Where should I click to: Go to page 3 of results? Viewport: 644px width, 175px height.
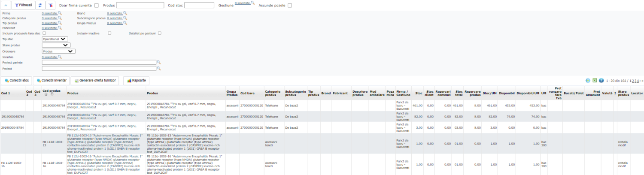point(635,81)
